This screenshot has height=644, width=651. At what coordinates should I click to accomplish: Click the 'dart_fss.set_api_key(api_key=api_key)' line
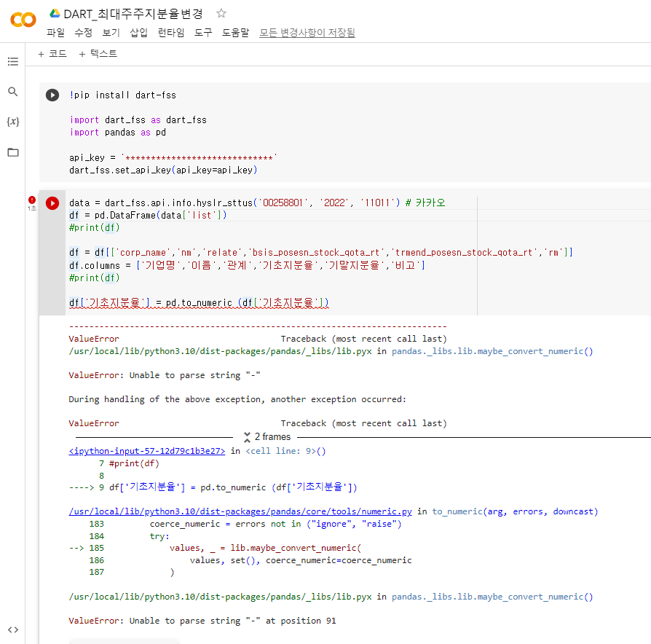tap(163, 170)
